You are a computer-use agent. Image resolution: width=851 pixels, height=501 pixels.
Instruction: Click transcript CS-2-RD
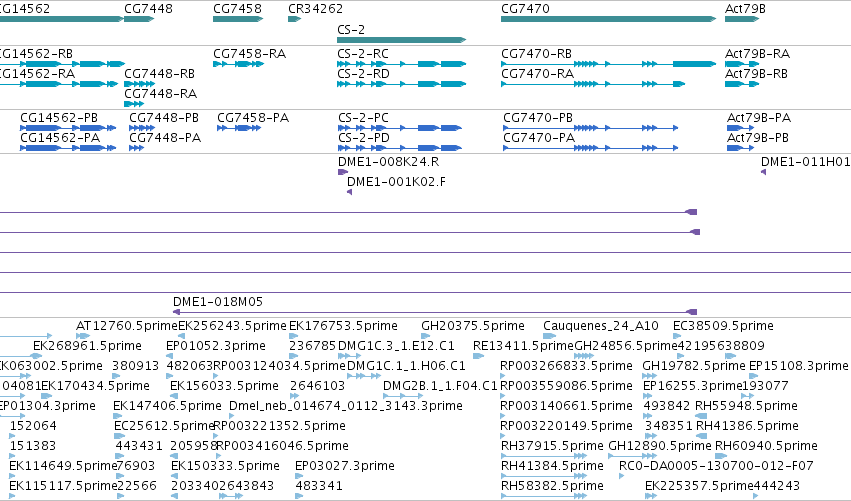[402, 84]
